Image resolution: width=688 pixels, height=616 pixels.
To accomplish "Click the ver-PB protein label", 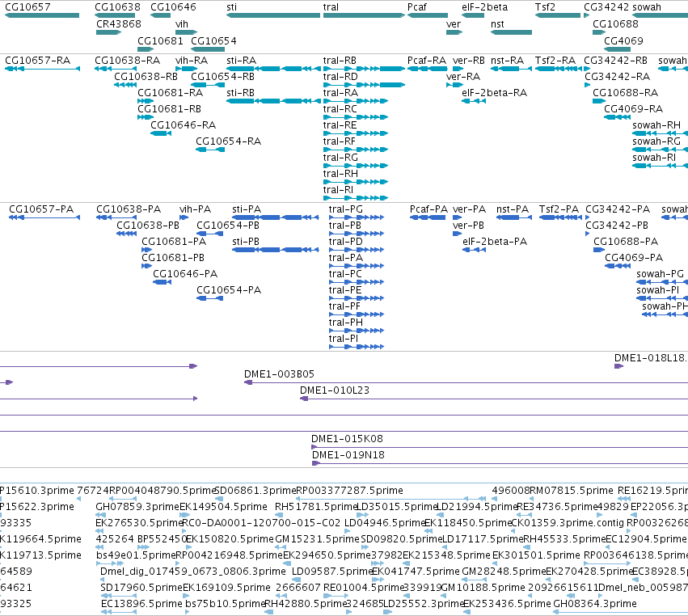I will click(x=468, y=225).
